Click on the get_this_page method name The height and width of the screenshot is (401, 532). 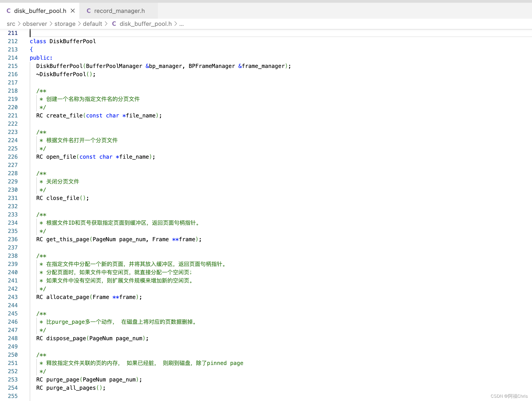click(68, 239)
